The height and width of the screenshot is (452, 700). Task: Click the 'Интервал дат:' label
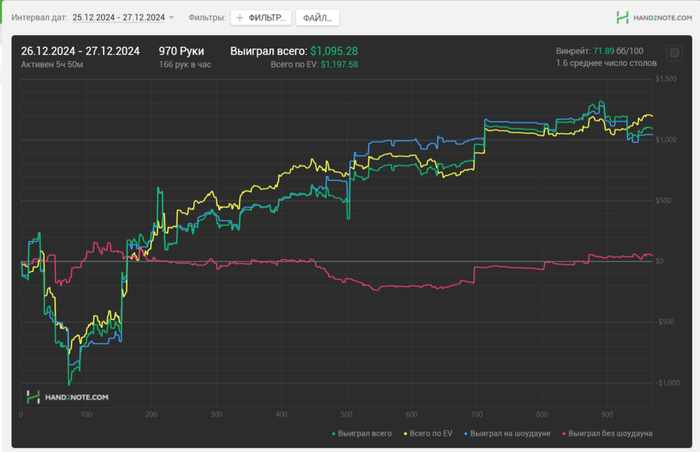coord(40,18)
